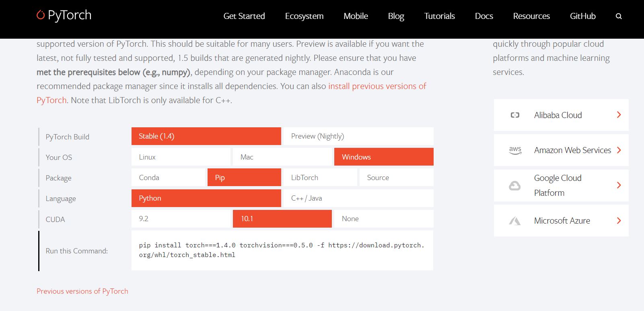Select the LibTorch package option
Image resolution: width=644 pixels, height=311 pixels.
tap(320, 177)
